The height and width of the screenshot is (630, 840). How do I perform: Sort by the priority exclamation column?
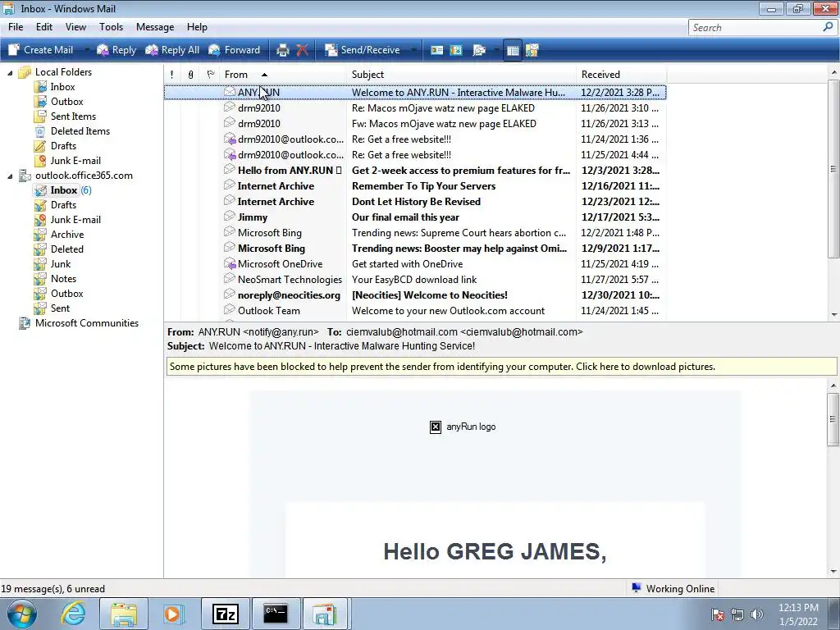[x=171, y=75]
